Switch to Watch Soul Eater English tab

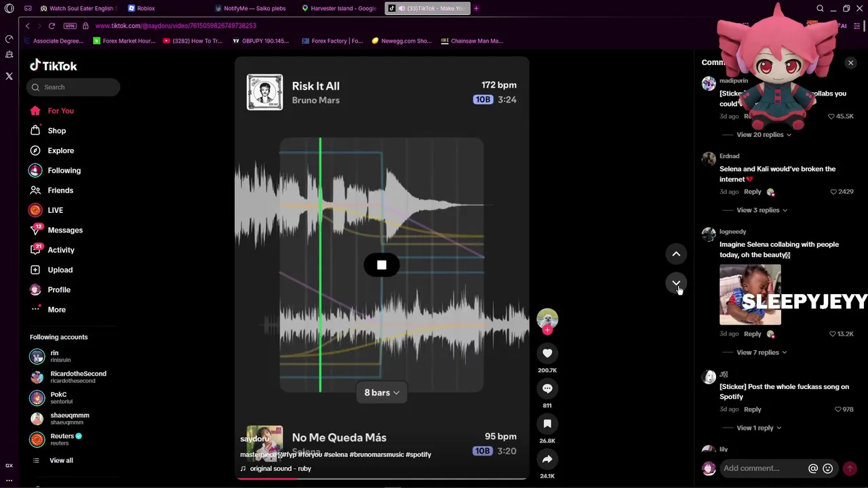(x=78, y=8)
